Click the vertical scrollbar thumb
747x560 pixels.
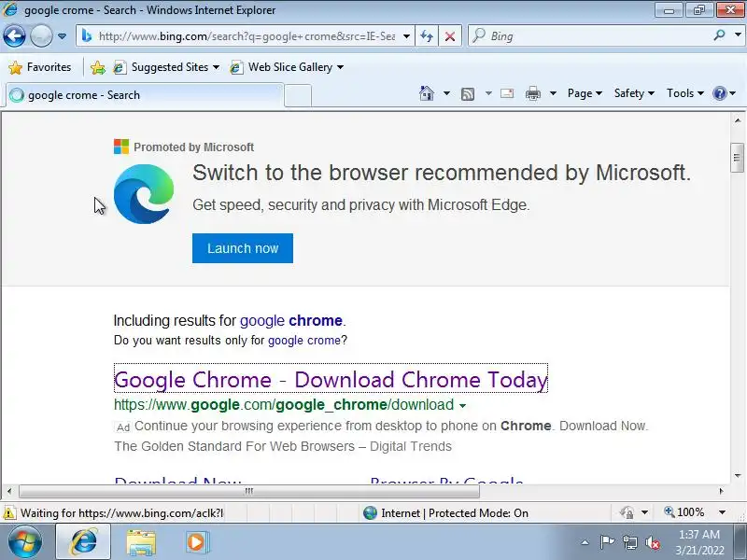pyautogui.click(x=737, y=157)
